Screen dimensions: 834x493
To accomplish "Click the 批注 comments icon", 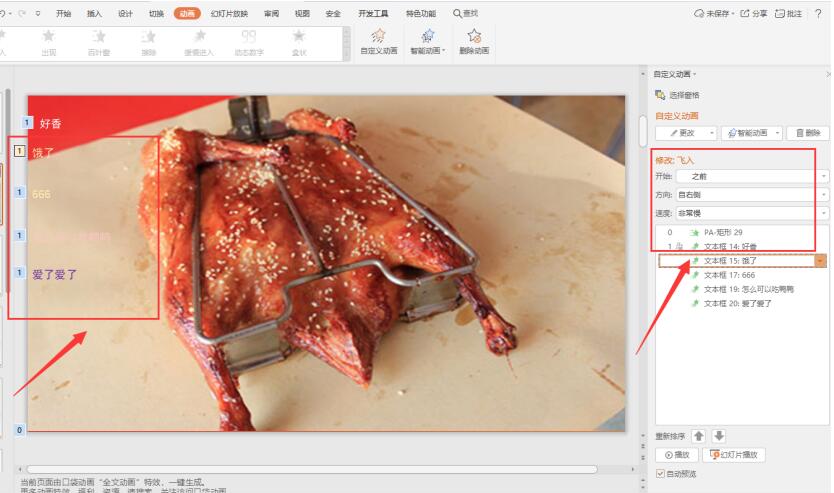I will 781,13.
